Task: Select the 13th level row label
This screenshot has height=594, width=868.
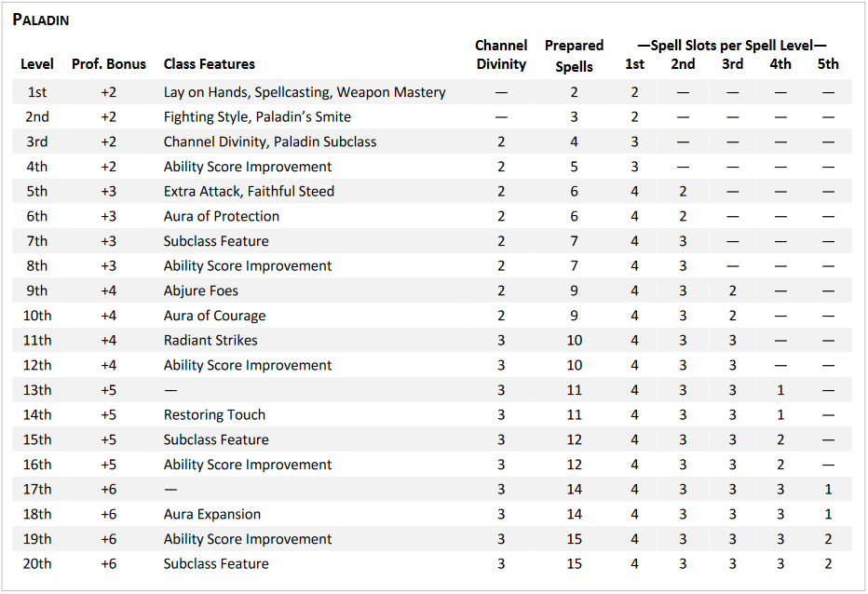Action: pos(37,390)
